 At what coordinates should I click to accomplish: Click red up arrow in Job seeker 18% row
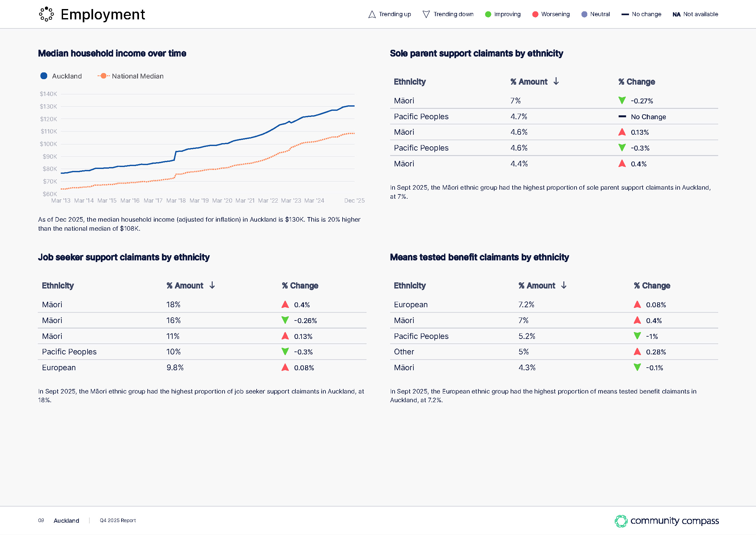pyautogui.click(x=285, y=304)
